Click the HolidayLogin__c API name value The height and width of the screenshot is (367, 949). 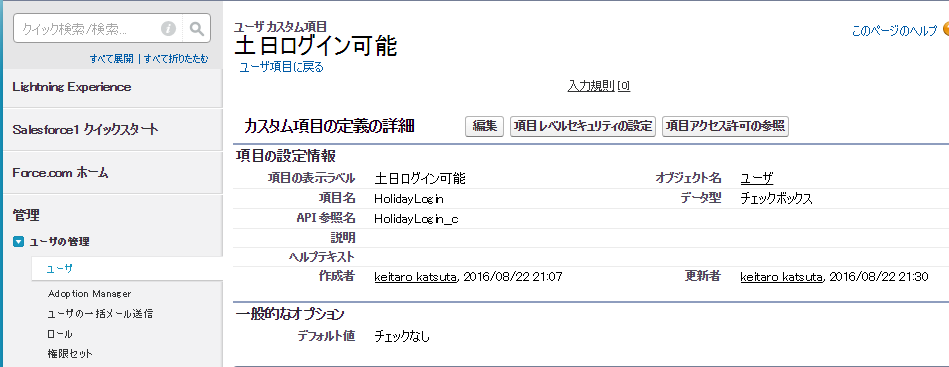(416, 219)
